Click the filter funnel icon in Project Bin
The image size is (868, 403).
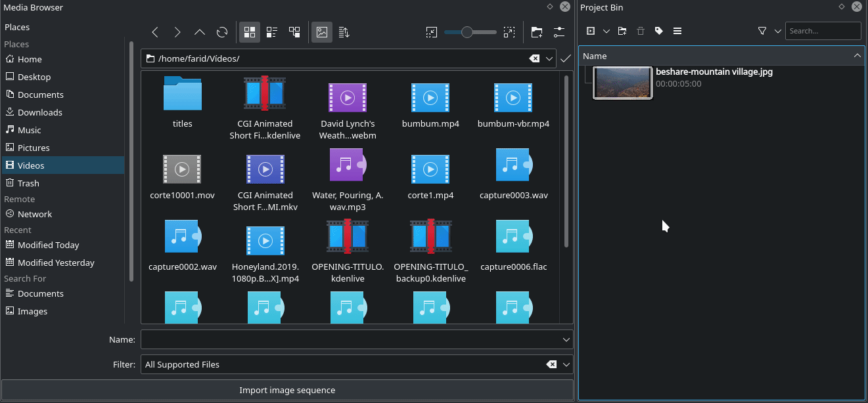(762, 31)
